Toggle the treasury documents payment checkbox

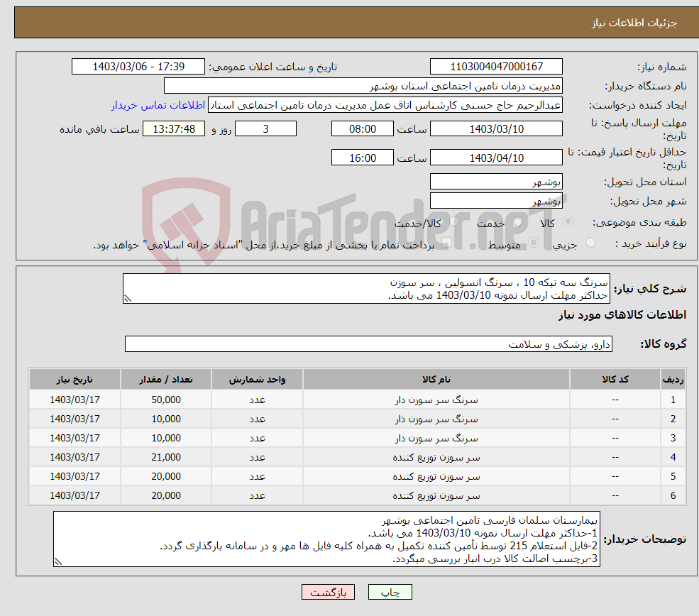tap(446, 243)
